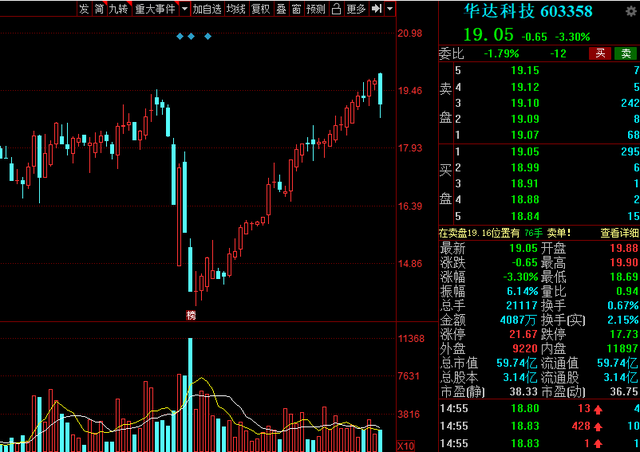Viewport: 640px width, 452px height.
Task: Open the 复权 price adjustment option
Action: point(261,9)
